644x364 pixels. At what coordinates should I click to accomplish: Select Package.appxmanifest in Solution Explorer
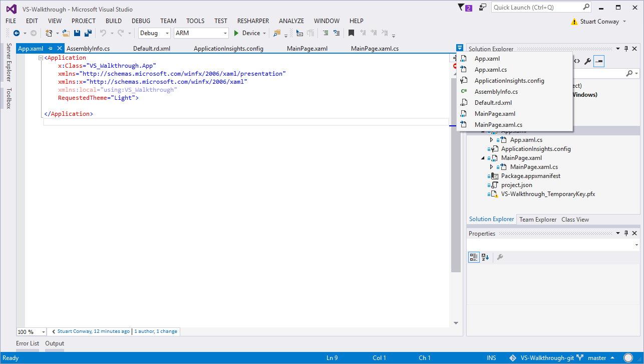pyautogui.click(x=530, y=176)
